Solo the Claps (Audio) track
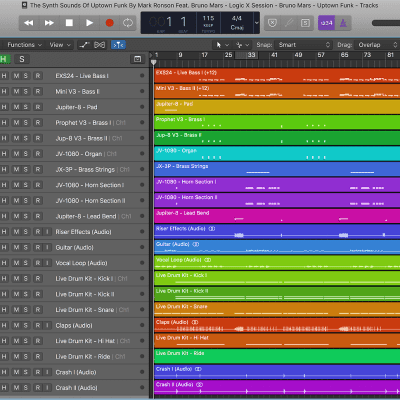 click(25, 325)
